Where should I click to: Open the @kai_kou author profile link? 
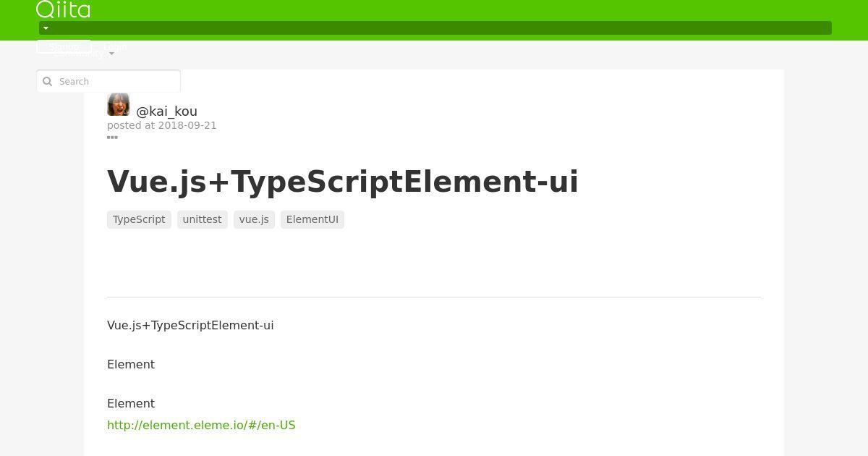(166, 111)
